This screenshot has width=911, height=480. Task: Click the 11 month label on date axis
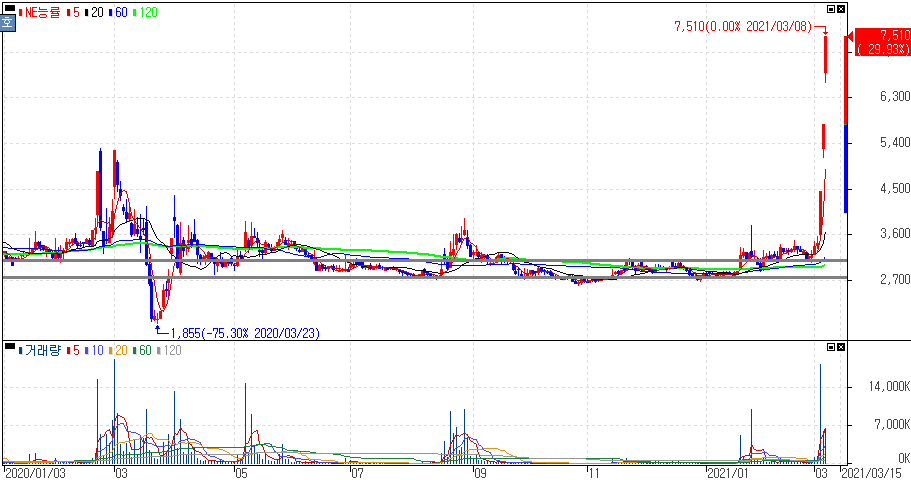(593, 473)
